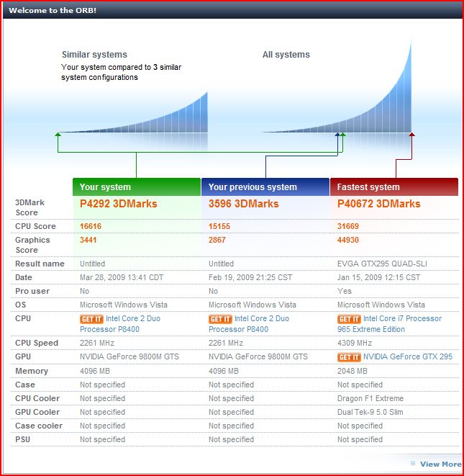The height and width of the screenshot is (476, 464).
Task: Click GET IT badge in previous system CPU
Action: (x=220, y=319)
